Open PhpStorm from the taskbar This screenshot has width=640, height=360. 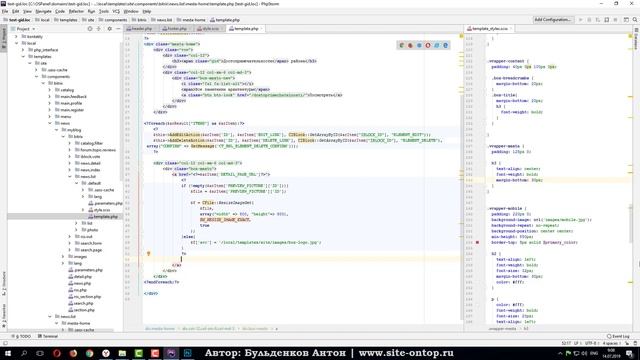coord(171,353)
